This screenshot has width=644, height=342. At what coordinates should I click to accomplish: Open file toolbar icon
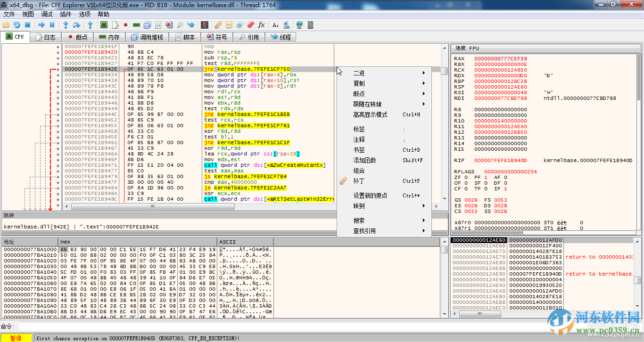pos(6,24)
